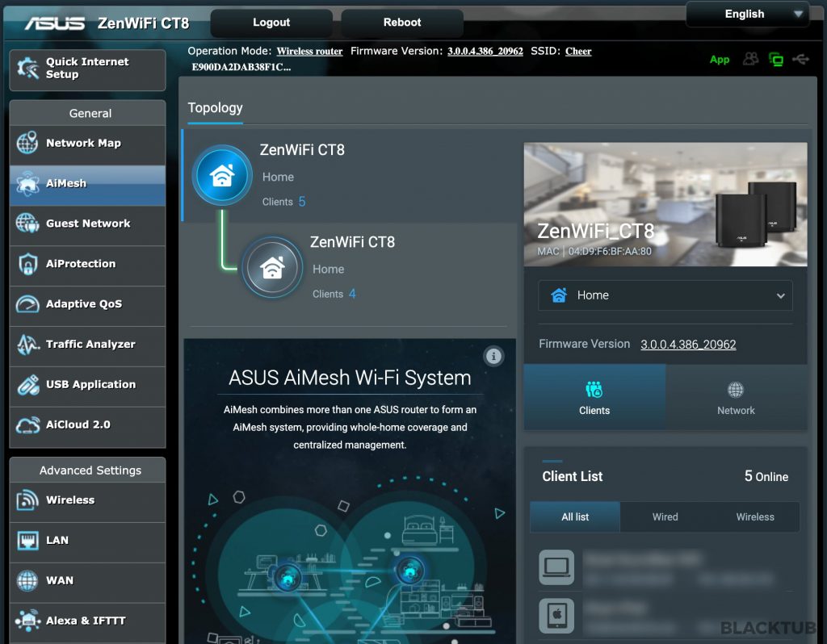This screenshot has width=827, height=644.
Task: Click the Apple tablet client icon
Action: click(x=556, y=616)
